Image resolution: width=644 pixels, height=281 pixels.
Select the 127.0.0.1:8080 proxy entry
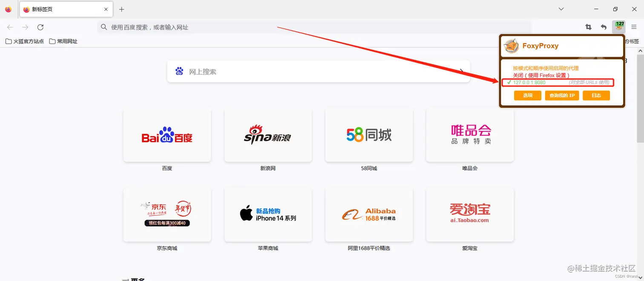[x=558, y=82]
